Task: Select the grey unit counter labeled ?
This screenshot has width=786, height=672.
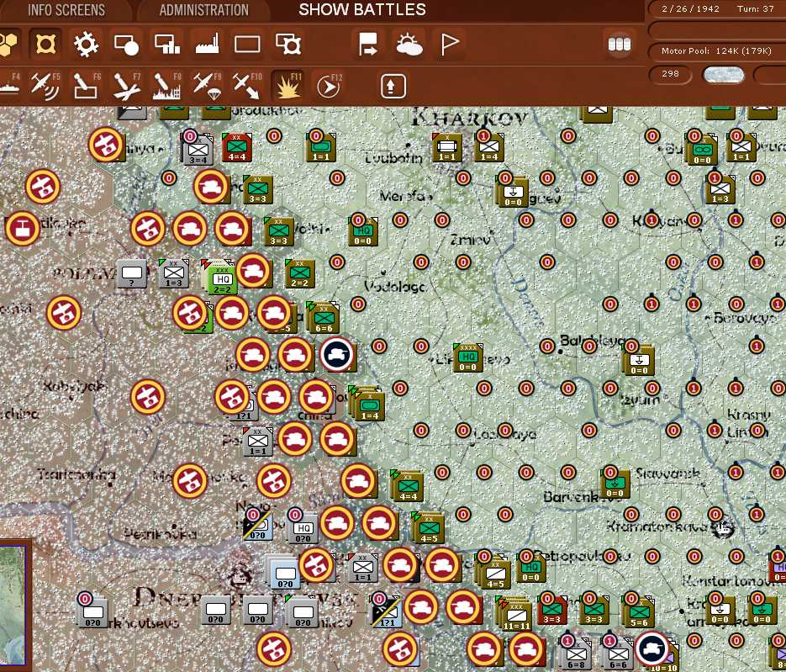Action: tap(132, 274)
